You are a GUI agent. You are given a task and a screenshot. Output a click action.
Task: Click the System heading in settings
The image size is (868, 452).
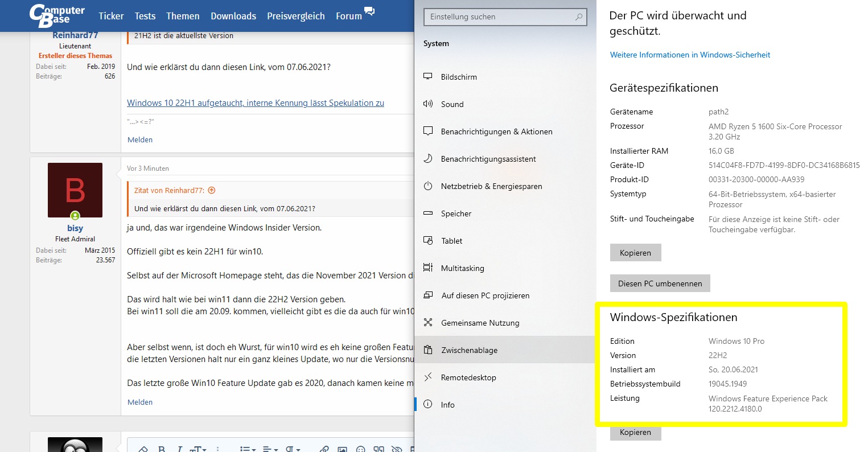(x=436, y=43)
